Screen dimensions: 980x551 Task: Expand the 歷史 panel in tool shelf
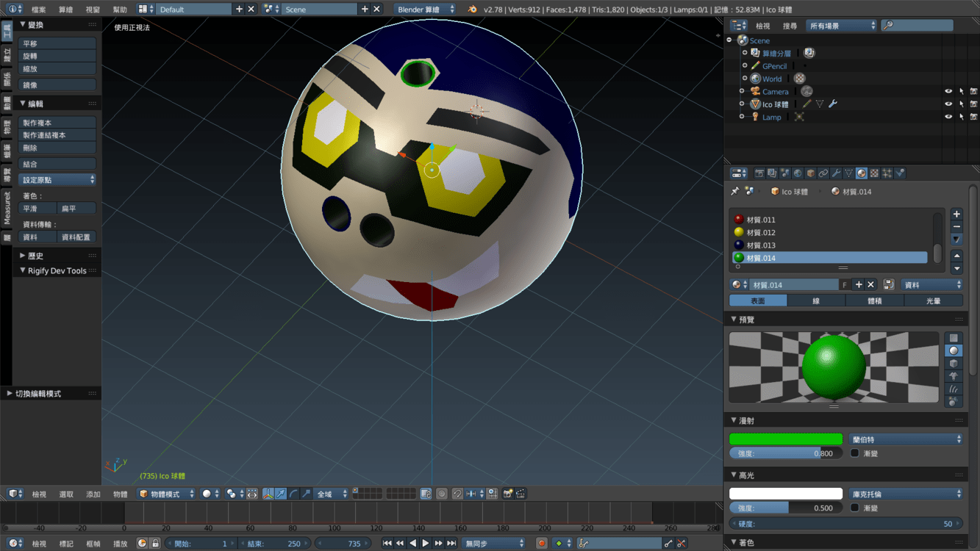[35, 256]
